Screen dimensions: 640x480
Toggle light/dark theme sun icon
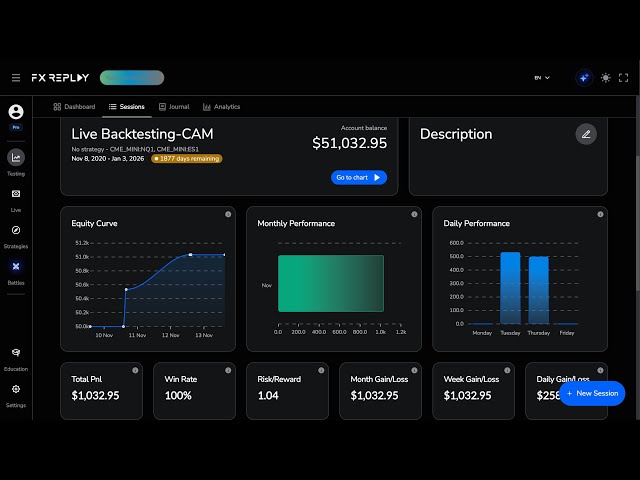pos(606,78)
